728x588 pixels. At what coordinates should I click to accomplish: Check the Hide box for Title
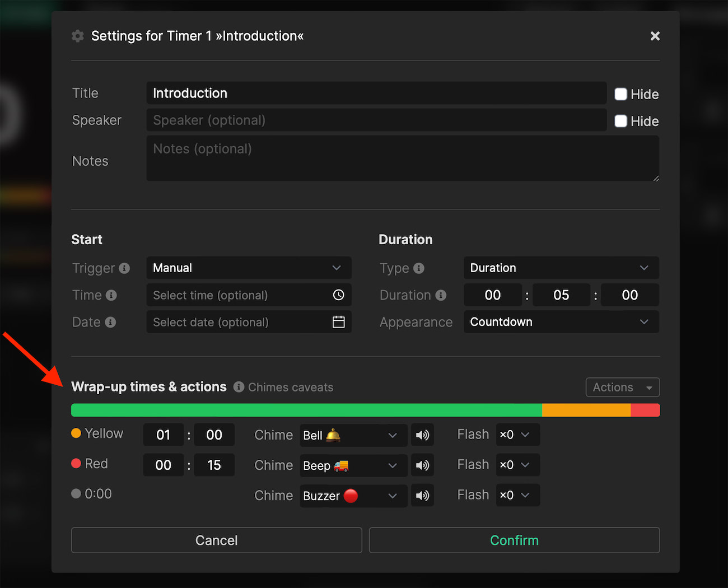pyautogui.click(x=620, y=94)
